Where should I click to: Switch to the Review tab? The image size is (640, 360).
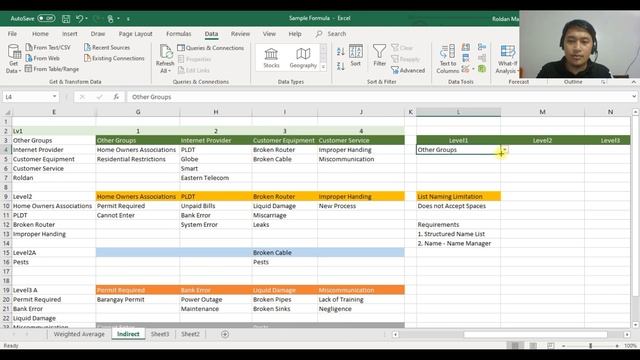pos(240,34)
